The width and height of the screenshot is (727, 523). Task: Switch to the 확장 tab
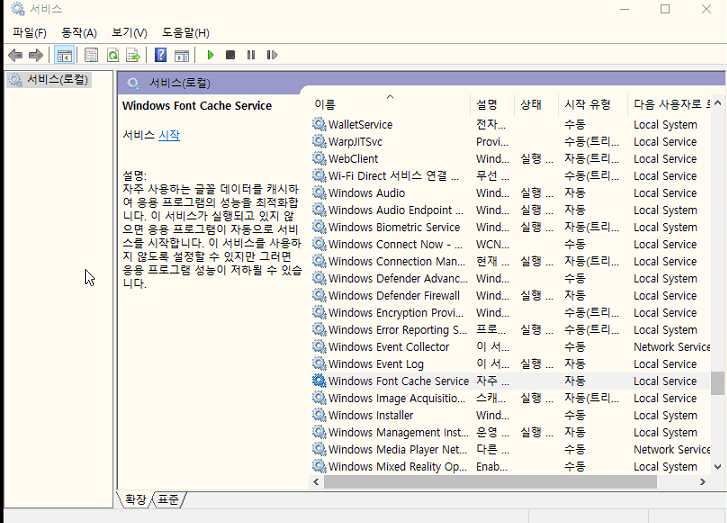tap(135, 499)
